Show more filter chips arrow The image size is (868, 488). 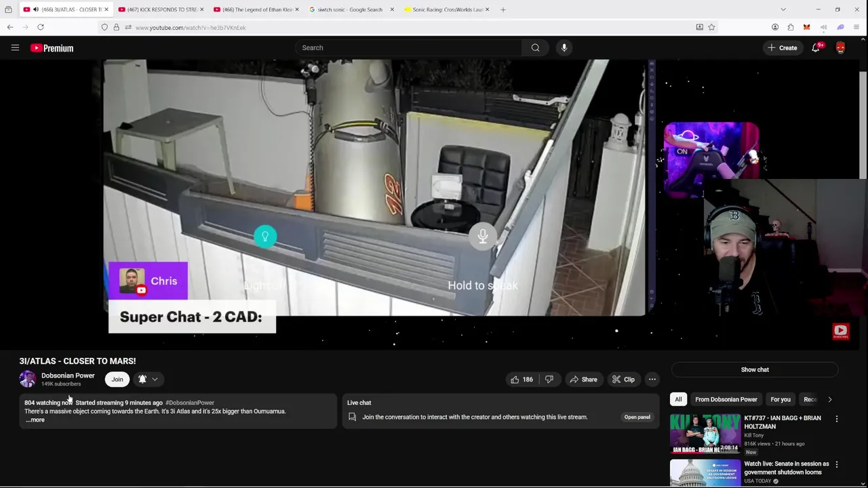coord(829,399)
